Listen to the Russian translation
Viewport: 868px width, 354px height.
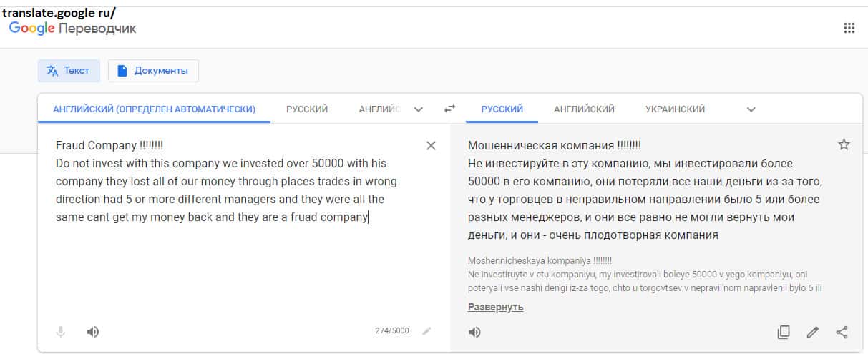[475, 332]
